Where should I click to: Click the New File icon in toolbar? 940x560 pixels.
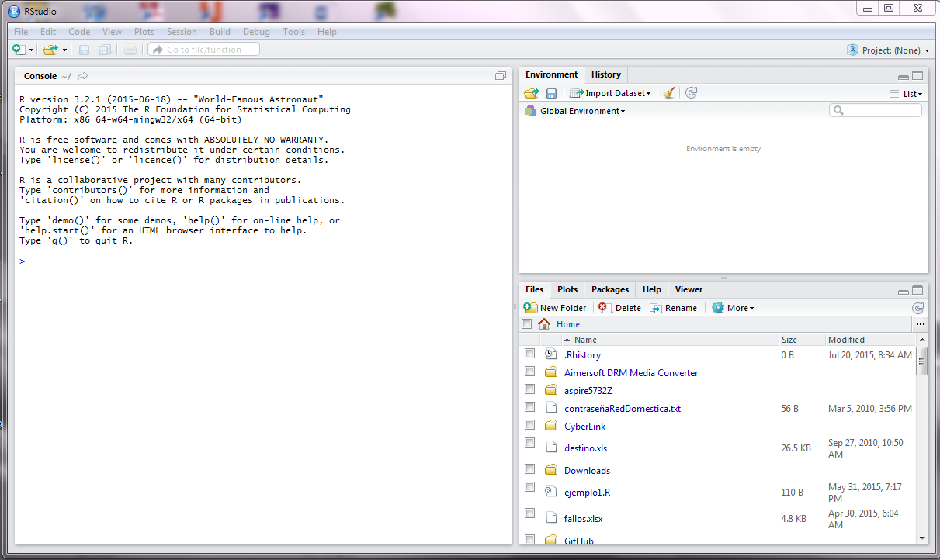click(x=19, y=50)
